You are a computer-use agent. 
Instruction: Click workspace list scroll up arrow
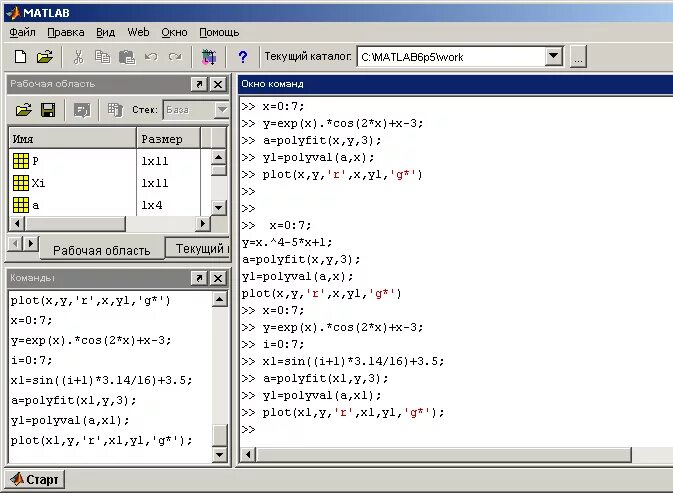point(218,157)
